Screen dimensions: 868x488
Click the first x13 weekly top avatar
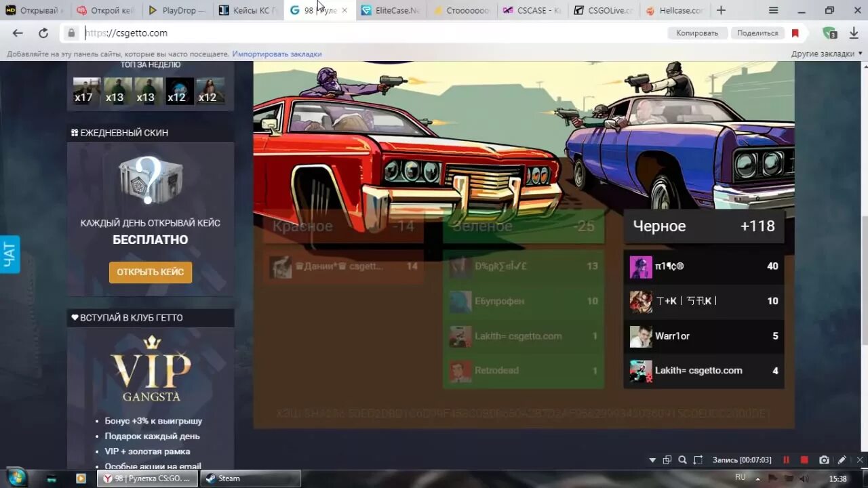pyautogui.click(x=117, y=91)
